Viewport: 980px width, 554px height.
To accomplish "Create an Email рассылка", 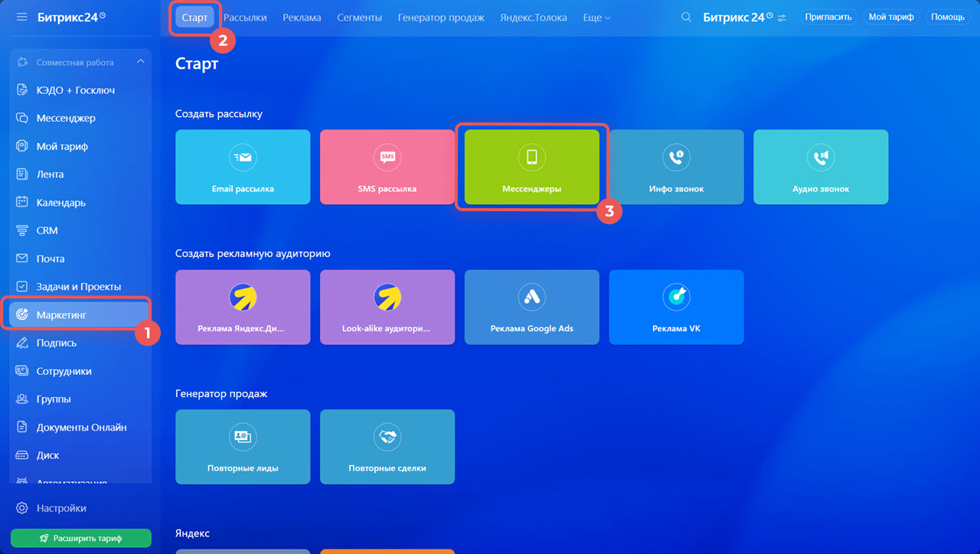I will point(243,167).
